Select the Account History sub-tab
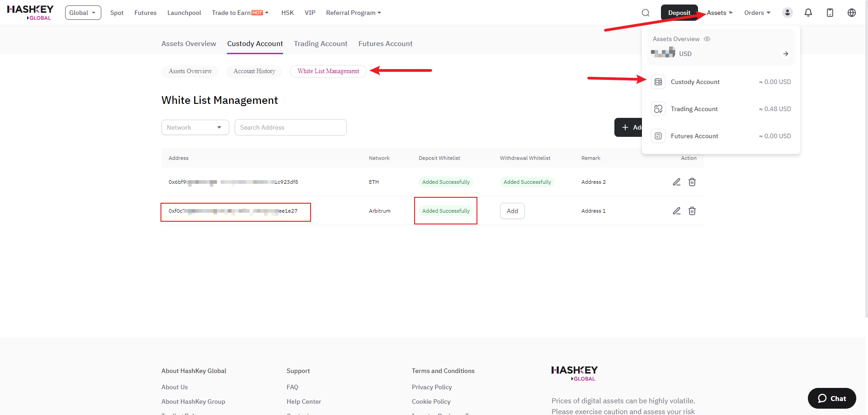Screen dimensions: 868x415 [254, 71]
